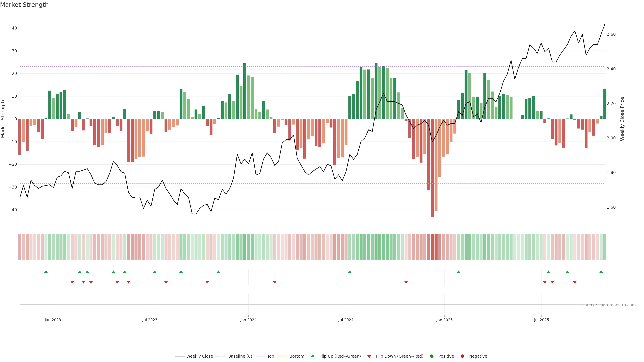Click flip-up marker just after Jul 2024
This screenshot has width=644, height=362.
coord(350,272)
